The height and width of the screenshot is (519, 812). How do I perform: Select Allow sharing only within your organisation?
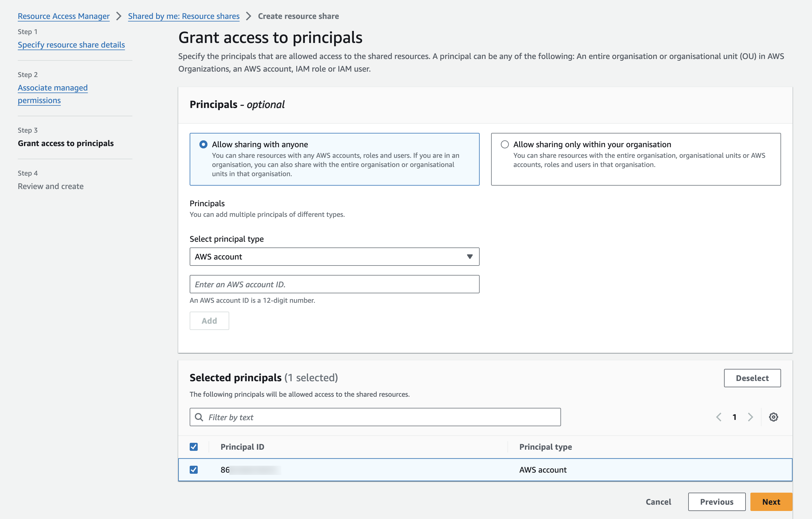(x=505, y=144)
